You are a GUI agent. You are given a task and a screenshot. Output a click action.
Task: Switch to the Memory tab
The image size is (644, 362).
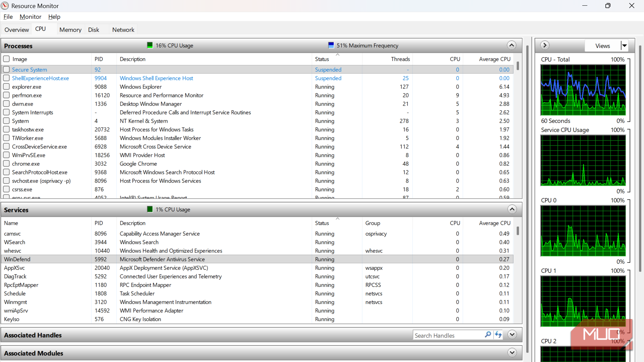[70, 29]
